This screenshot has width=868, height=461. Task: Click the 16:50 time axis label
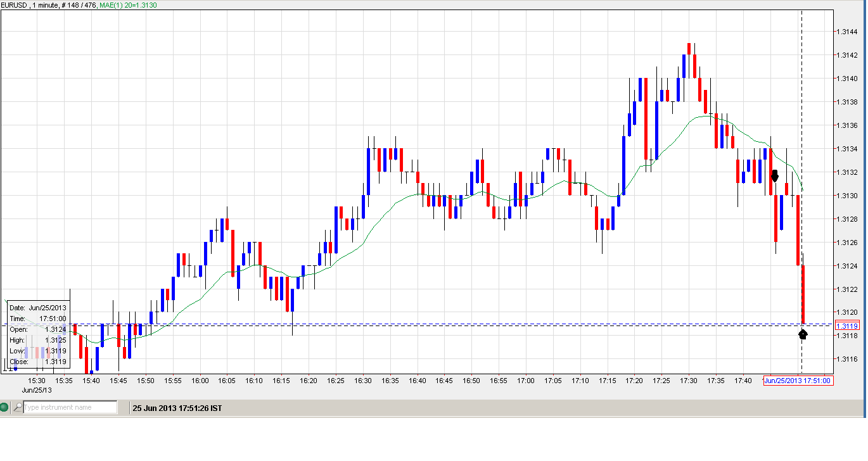[x=471, y=381]
